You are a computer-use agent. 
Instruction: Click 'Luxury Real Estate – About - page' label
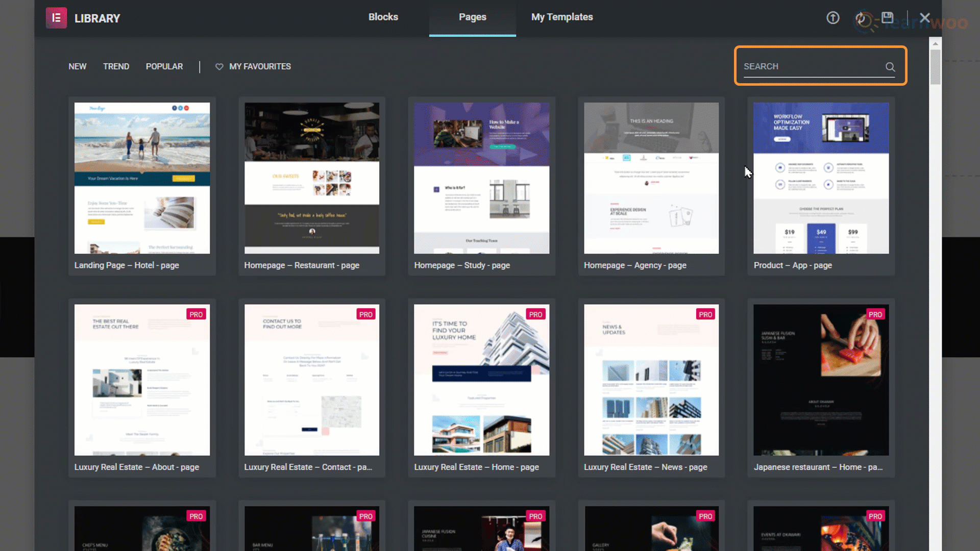pyautogui.click(x=137, y=467)
